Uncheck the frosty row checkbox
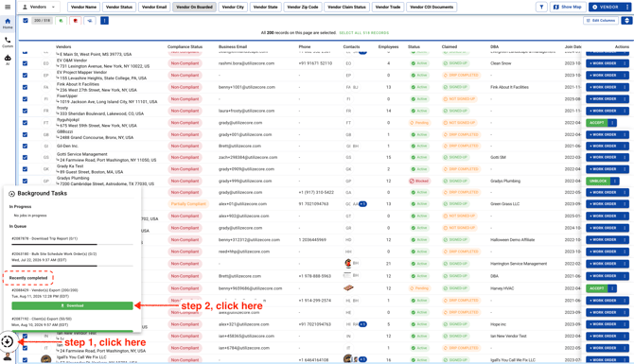The width and height of the screenshot is (634, 364). [x=25, y=111]
